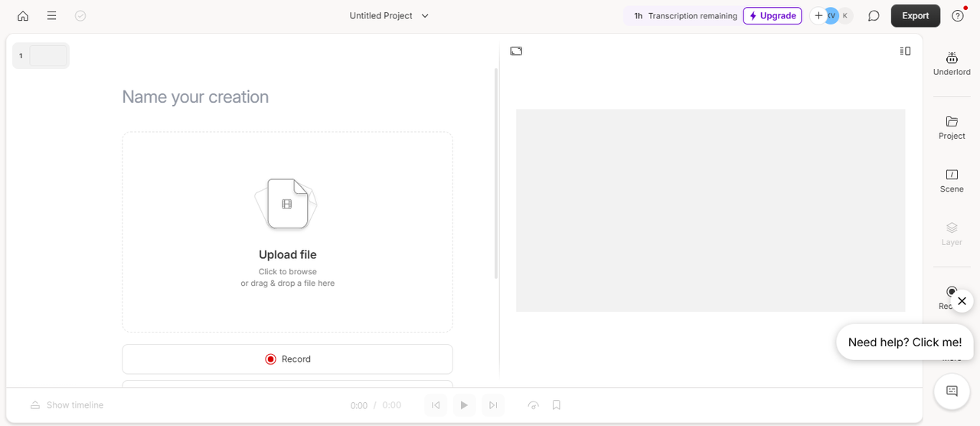Image resolution: width=980 pixels, height=426 pixels.
Task: Show the timeline
Action: click(x=67, y=405)
